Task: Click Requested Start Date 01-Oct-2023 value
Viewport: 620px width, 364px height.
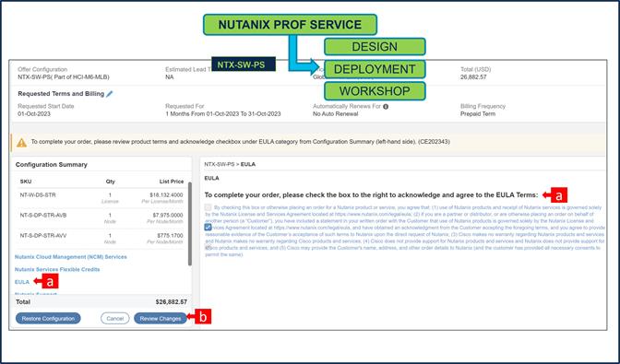Action: point(34,114)
